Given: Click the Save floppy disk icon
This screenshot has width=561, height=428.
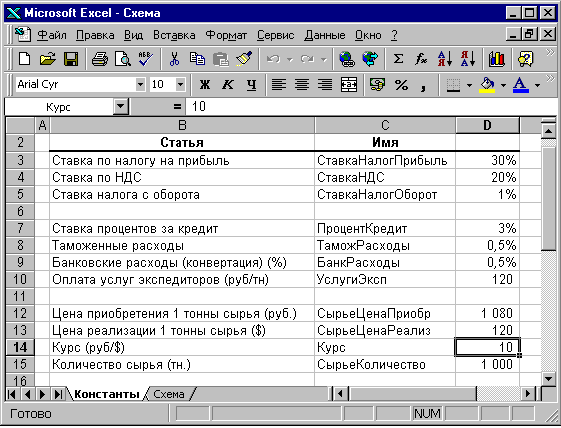Looking at the screenshot, I should coord(71,59).
